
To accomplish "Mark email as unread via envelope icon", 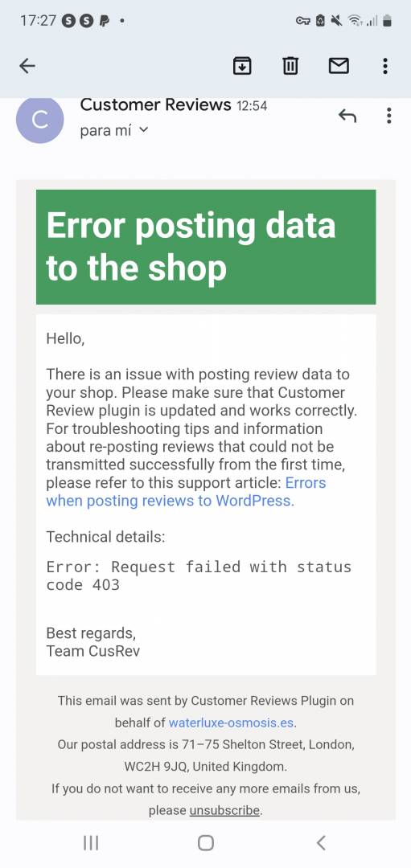I will (x=339, y=67).
